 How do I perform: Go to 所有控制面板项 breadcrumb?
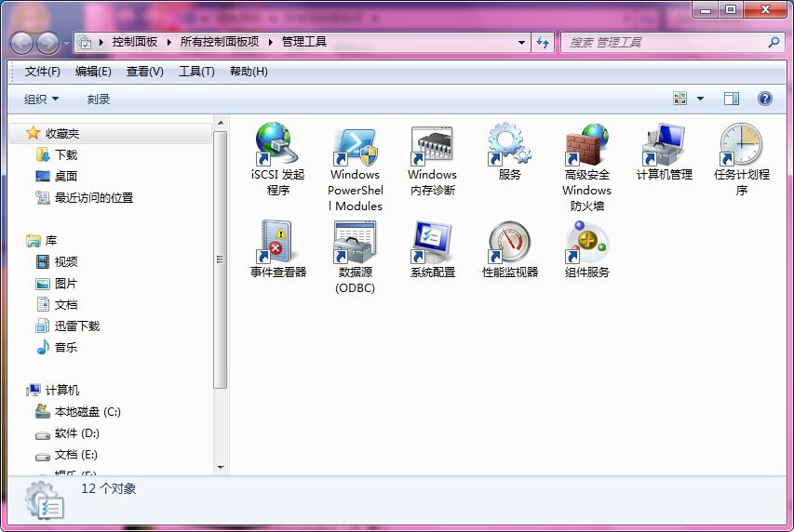[x=220, y=42]
